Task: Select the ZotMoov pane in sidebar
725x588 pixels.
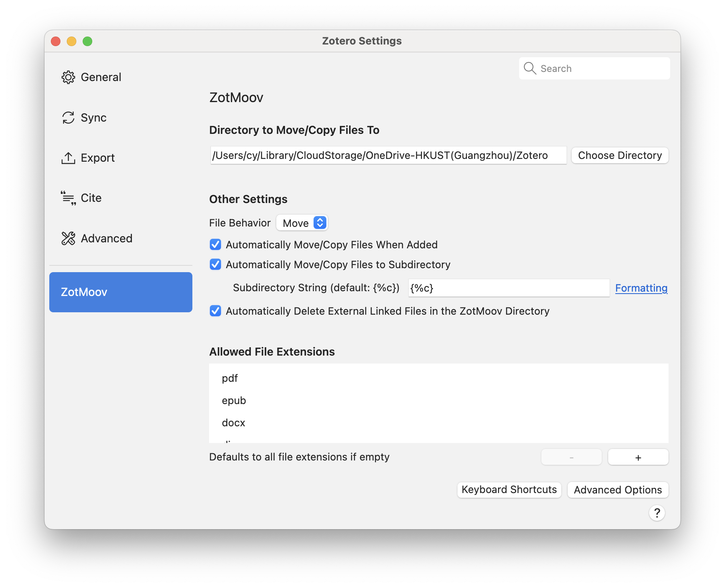Action: click(x=121, y=292)
